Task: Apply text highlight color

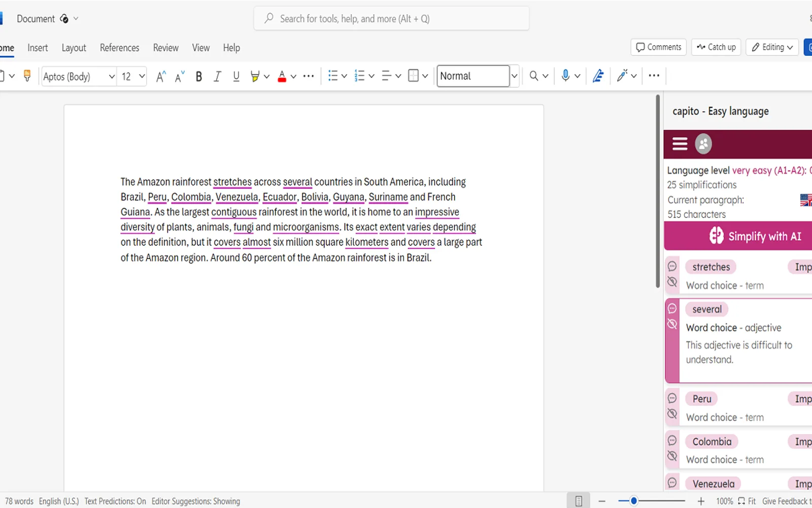Action: coord(255,76)
